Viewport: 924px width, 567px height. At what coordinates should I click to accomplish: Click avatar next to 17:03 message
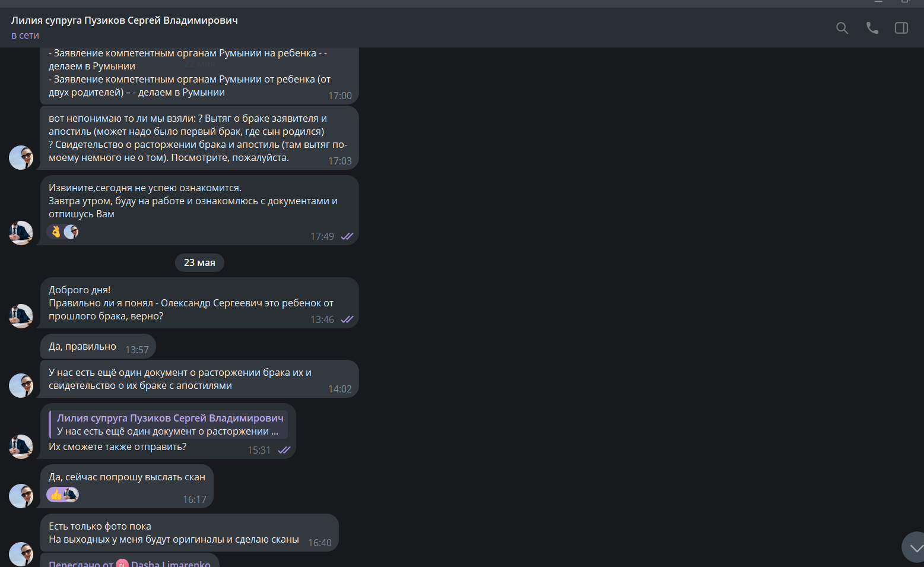click(21, 157)
